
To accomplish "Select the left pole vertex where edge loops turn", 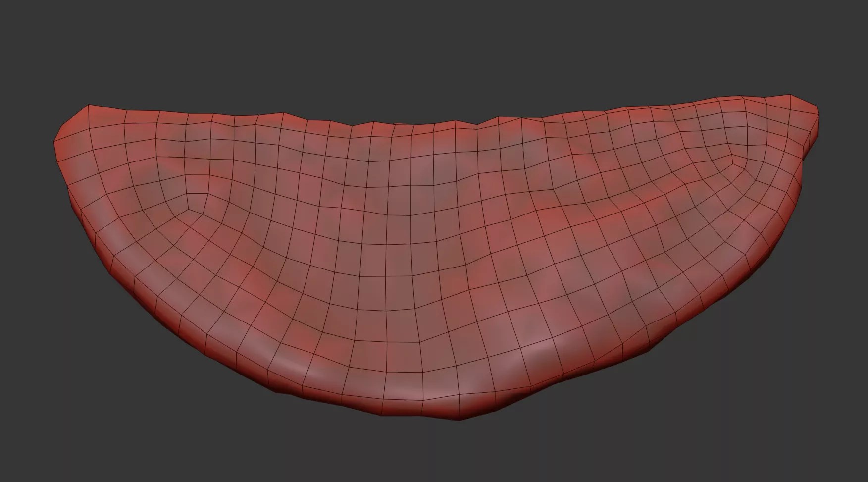I will tap(189, 209).
